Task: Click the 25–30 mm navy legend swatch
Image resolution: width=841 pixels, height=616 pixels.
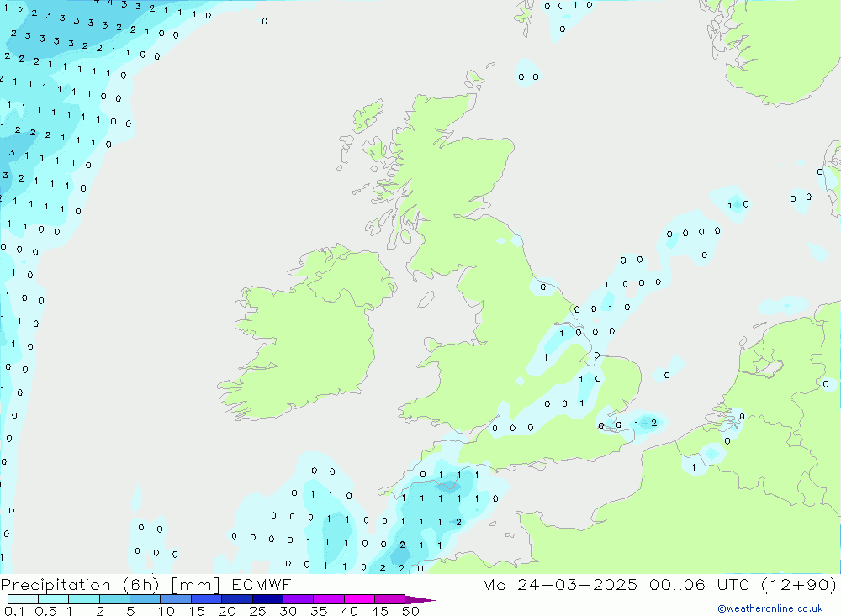Action: click(267, 599)
